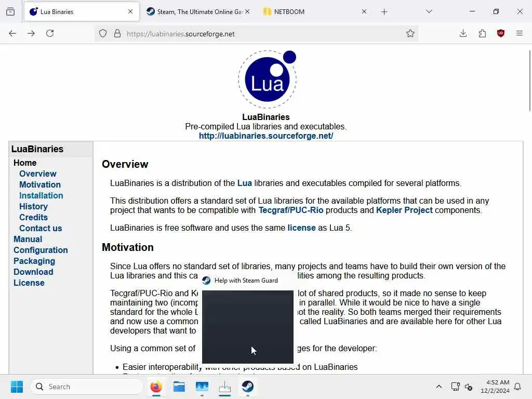Open Steam from the taskbar

pos(248,387)
